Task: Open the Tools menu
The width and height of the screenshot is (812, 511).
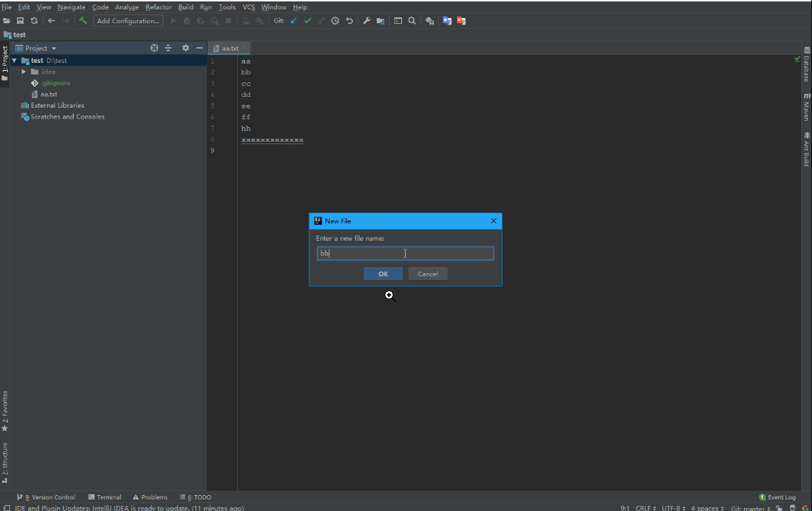Action: pos(227,7)
